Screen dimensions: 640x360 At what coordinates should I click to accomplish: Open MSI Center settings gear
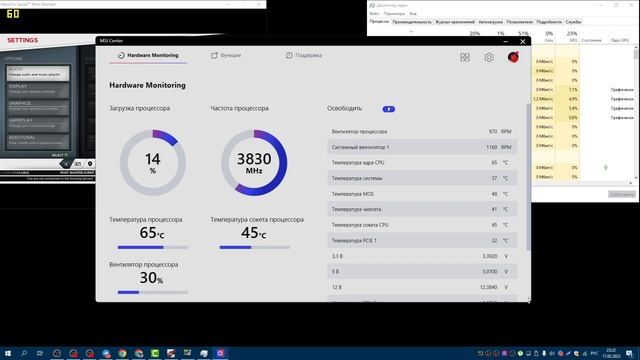click(489, 57)
